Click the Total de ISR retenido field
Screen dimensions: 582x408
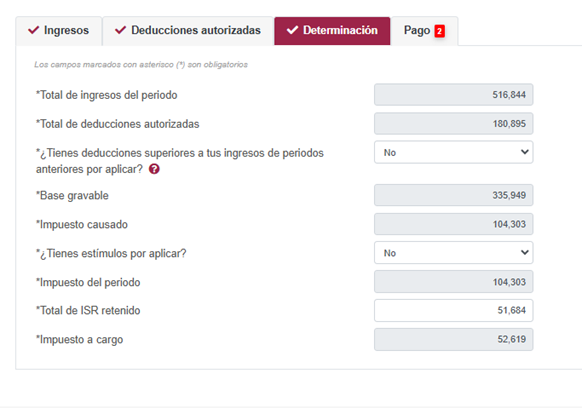pos(454,310)
